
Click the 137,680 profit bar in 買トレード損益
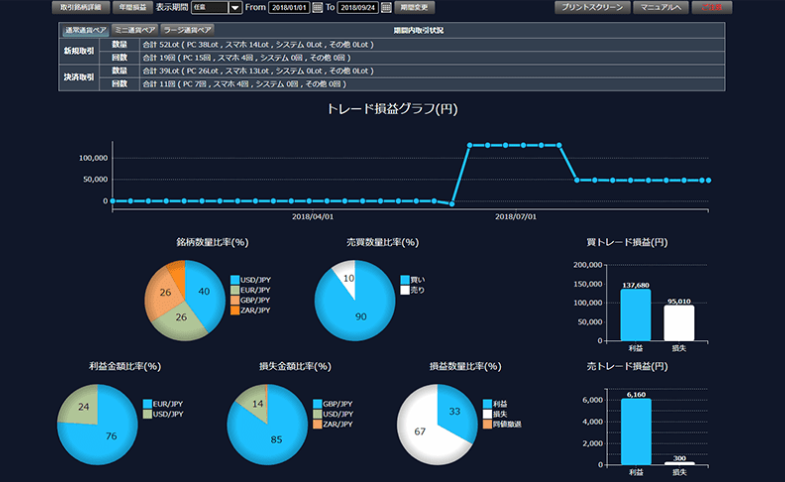point(636,315)
